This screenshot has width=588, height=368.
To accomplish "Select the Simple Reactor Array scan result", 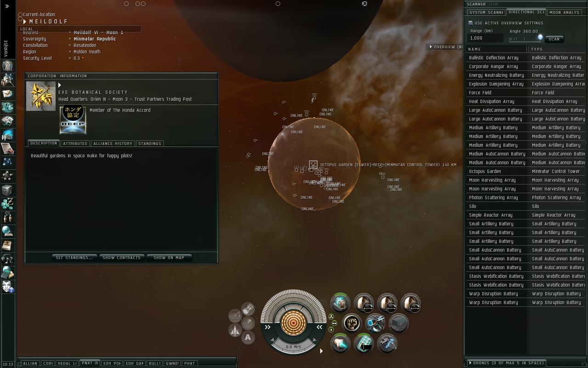I will tap(526, 215).
